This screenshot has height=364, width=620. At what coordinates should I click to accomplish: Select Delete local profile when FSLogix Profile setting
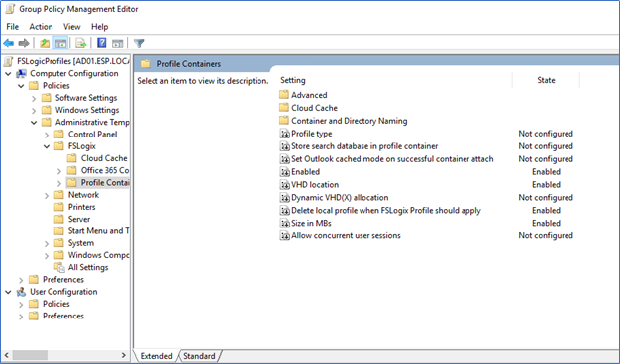[386, 211]
